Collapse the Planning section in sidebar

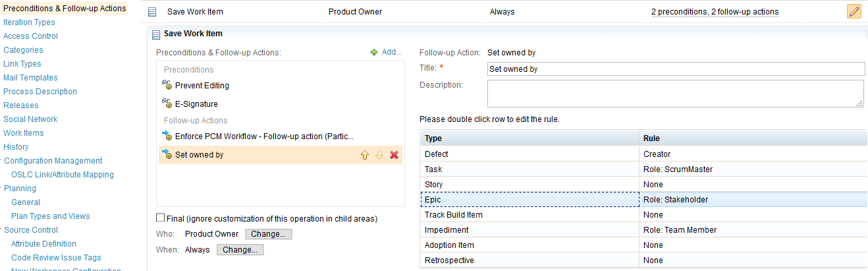[1, 189]
